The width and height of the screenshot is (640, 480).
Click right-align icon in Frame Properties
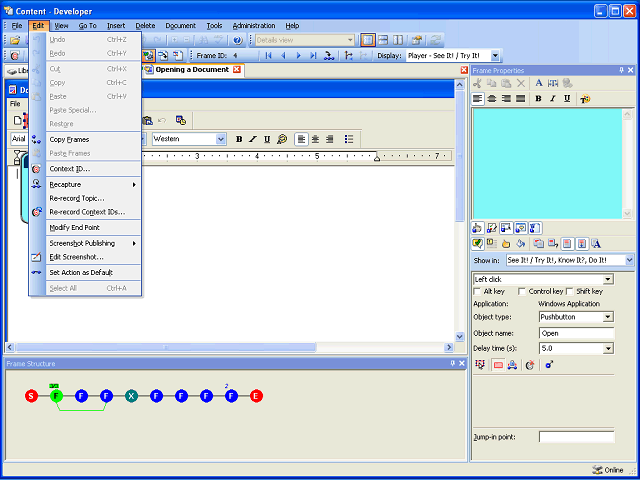point(506,99)
